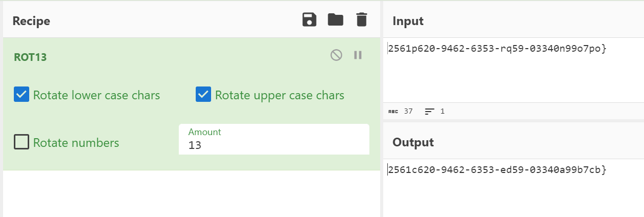
Task: Uncheck Rotate upper case chars
Action: 203,95
